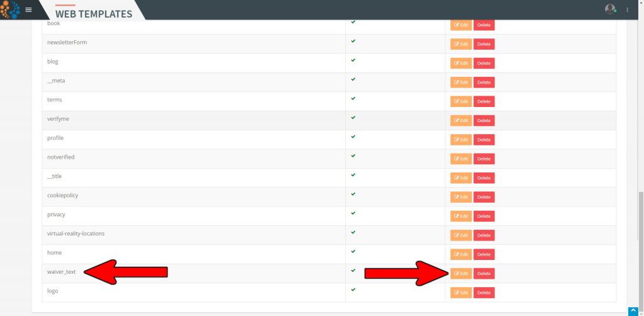Open the hamburger menu icon
This screenshot has width=644, height=316.
pyautogui.click(x=28, y=9)
